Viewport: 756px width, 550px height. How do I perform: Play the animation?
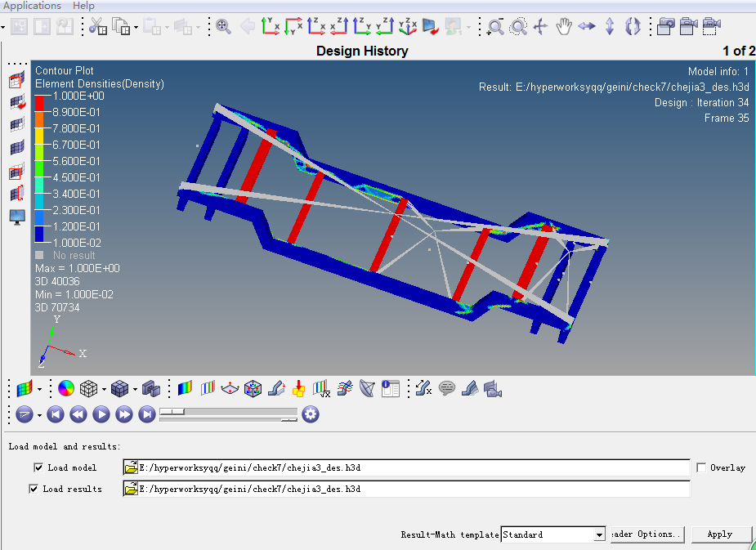tap(101, 414)
